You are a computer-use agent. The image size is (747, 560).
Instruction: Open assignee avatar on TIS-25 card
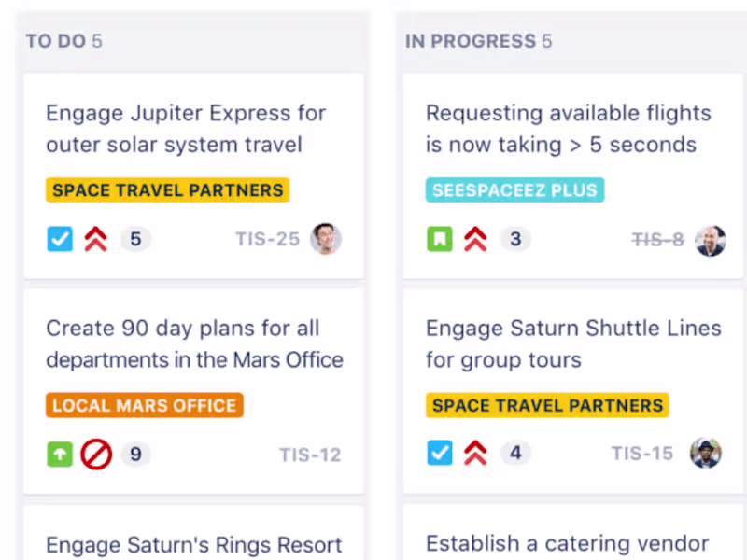[326, 239]
